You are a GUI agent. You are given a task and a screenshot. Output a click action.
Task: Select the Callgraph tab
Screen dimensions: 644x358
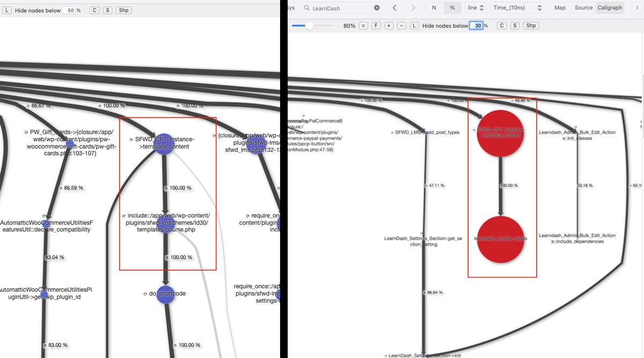click(x=610, y=8)
